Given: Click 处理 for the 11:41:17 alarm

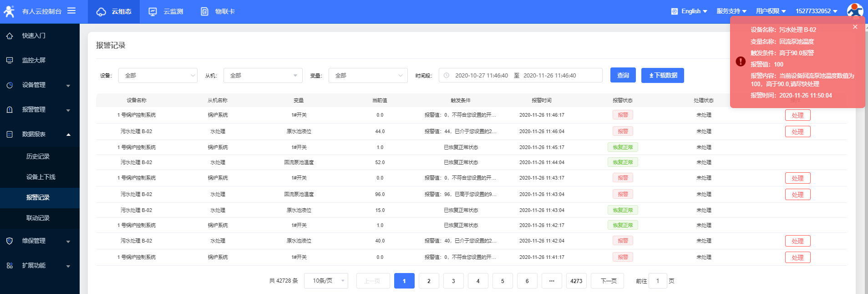Looking at the screenshot, I should pyautogui.click(x=797, y=258).
